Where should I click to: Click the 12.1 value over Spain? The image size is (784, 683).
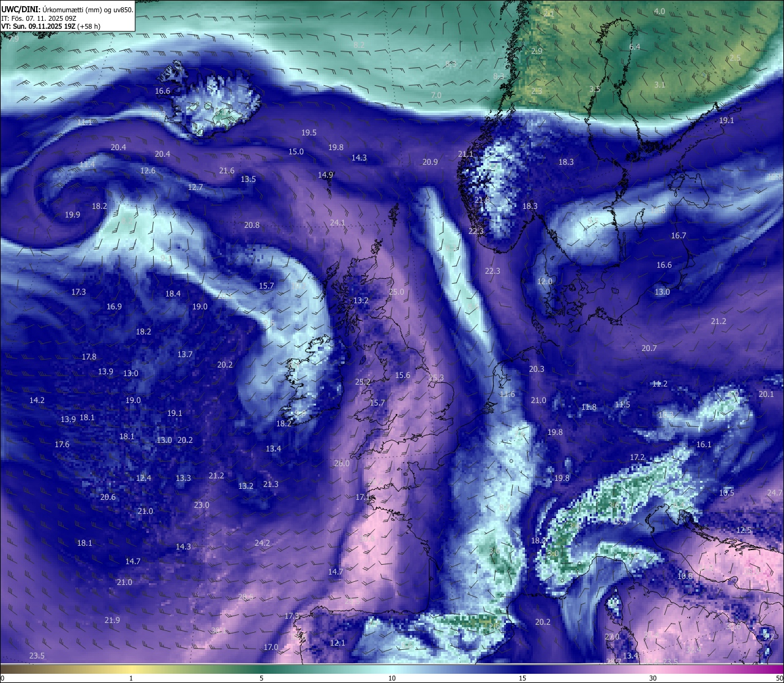click(x=337, y=643)
